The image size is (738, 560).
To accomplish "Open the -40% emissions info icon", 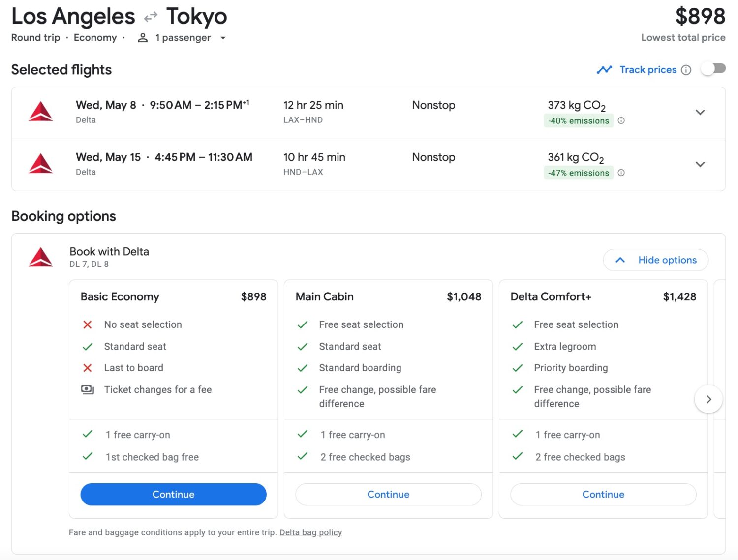I will coord(621,120).
